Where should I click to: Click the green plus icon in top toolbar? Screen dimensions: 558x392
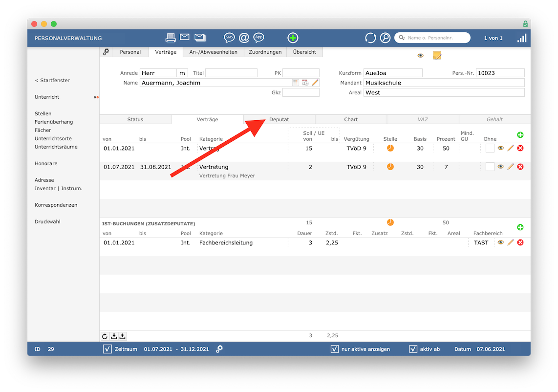(x=293, y=37)
